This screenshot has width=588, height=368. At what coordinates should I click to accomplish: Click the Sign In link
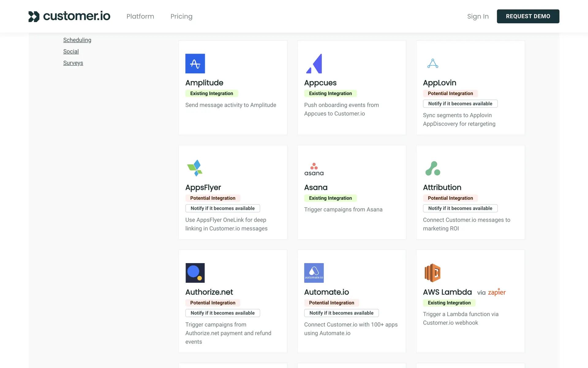(478, 16)
